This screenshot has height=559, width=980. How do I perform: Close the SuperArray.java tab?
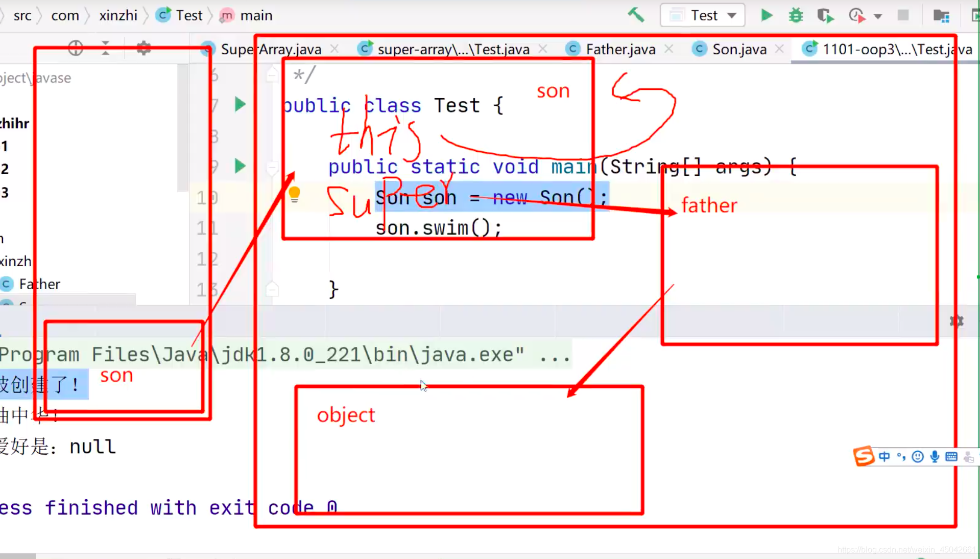point(334,49)
